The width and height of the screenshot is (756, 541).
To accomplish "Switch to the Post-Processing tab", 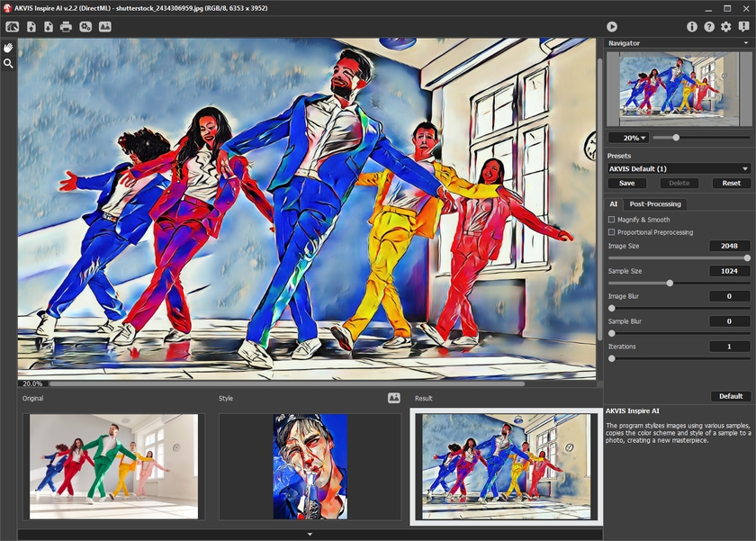I will click(655, 204).
